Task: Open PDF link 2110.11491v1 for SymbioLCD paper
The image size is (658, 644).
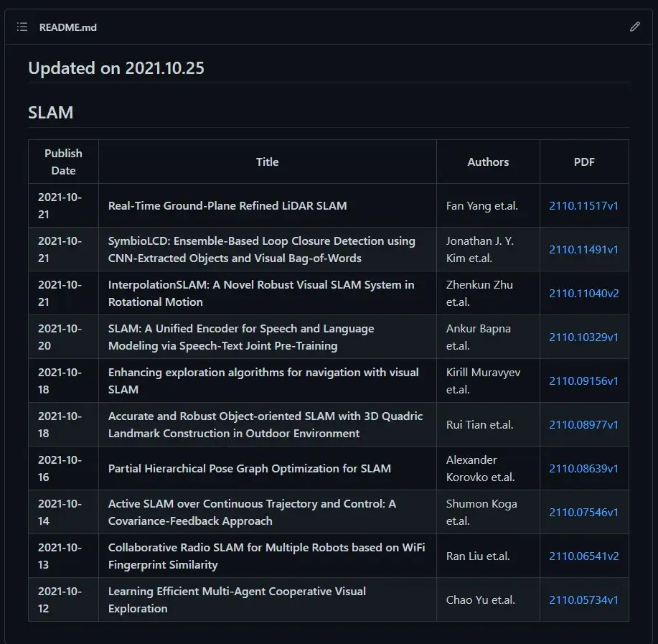Action: pyautogui.click(x=583, y=249)
